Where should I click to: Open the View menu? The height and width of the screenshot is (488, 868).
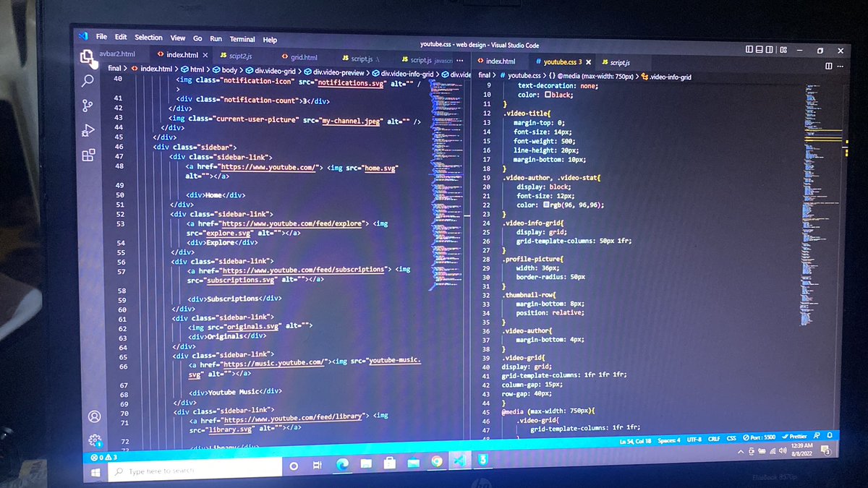click(x=178, y=38)
